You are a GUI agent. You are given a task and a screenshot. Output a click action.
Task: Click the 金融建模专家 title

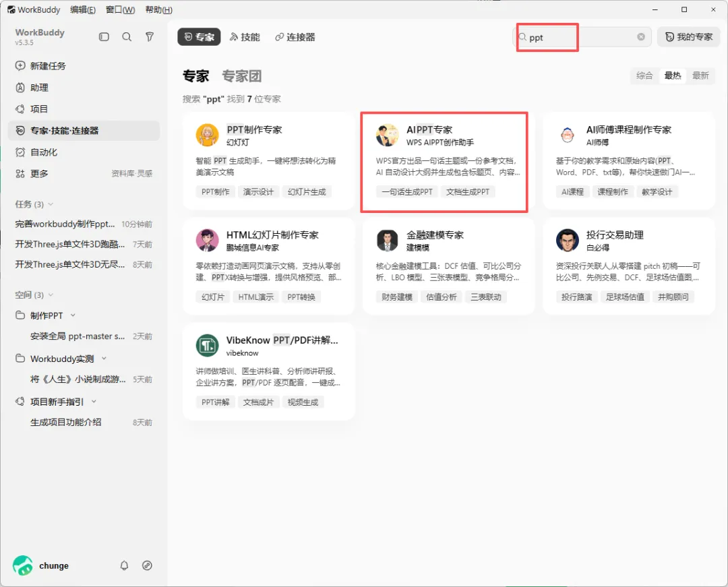(435, 235)
